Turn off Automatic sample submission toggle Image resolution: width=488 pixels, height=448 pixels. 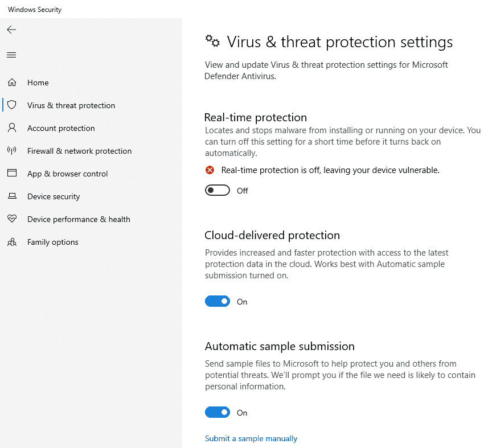217,412
